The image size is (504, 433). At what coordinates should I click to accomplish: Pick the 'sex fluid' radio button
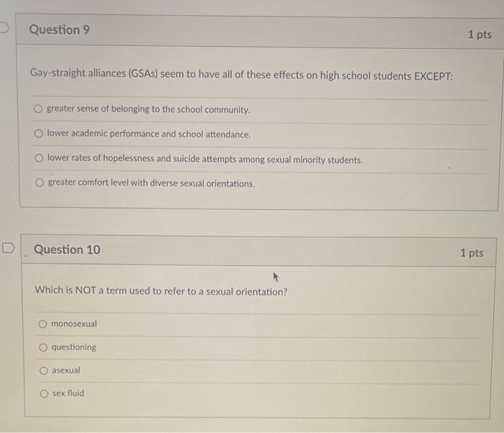[45, 394]
